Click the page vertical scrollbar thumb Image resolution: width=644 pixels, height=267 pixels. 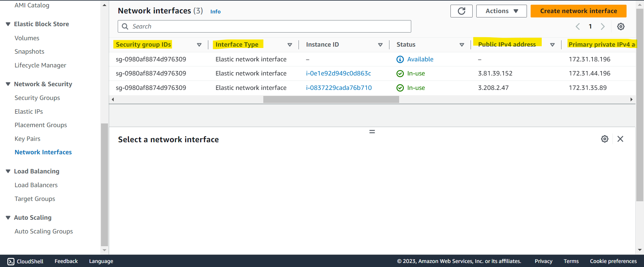point(640,105)
